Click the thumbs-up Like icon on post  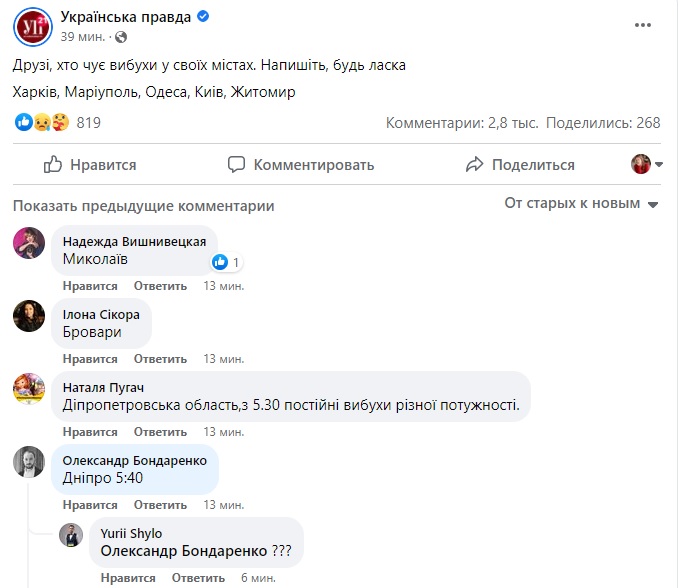click(53, 165)
